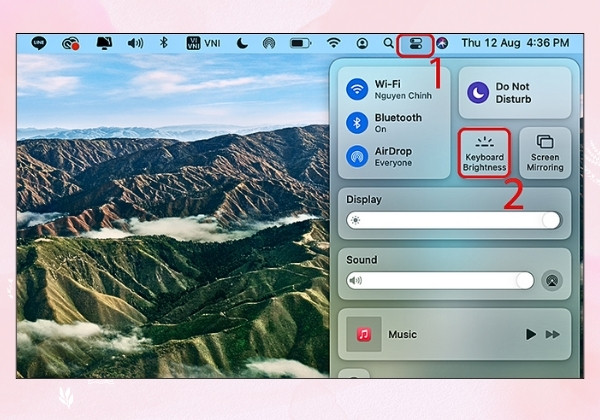Open the Creative Cloud menu bar icon

[x=71, y=44]
